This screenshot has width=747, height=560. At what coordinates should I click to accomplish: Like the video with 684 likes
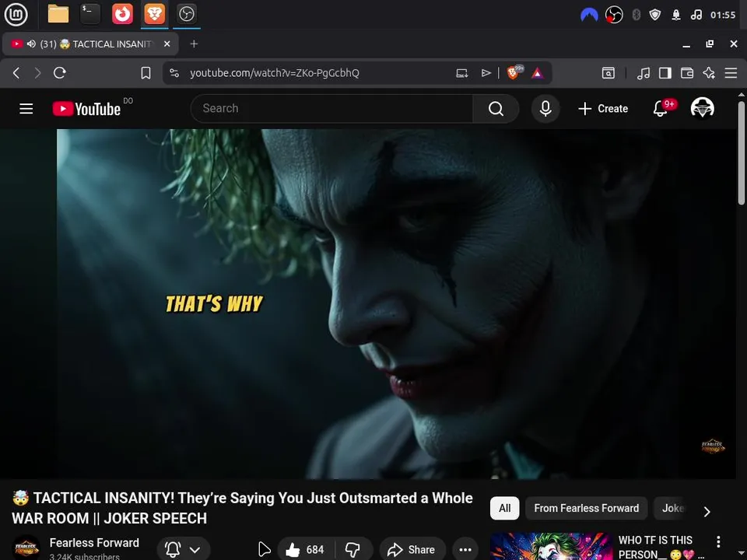tap(306, 550)
